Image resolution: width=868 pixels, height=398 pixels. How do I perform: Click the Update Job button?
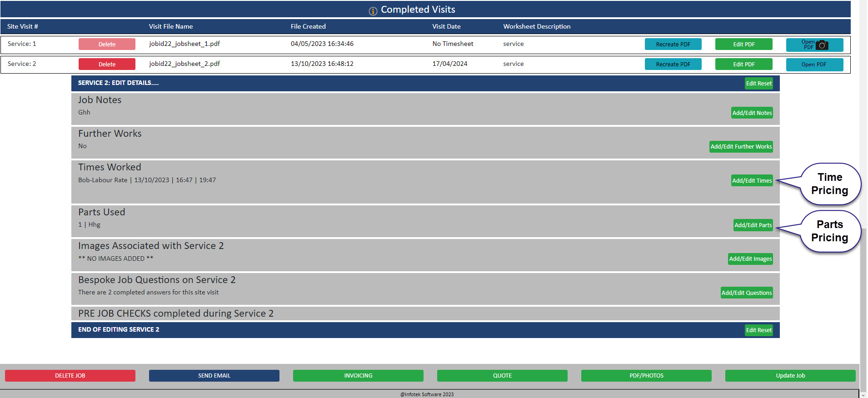790,375
